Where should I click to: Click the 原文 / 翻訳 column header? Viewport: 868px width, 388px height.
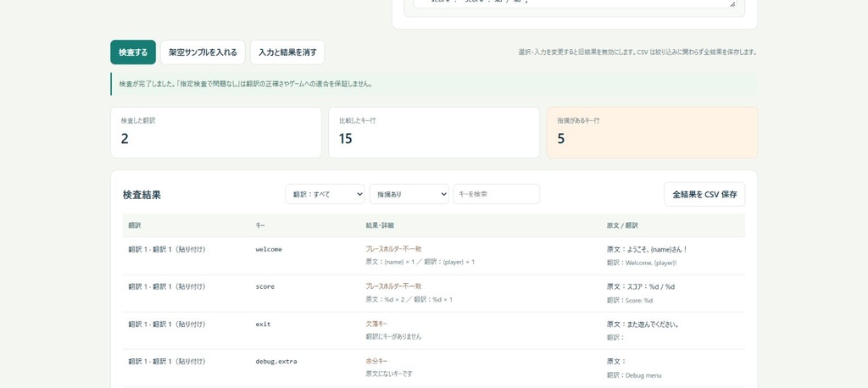[x=622, y=225]
